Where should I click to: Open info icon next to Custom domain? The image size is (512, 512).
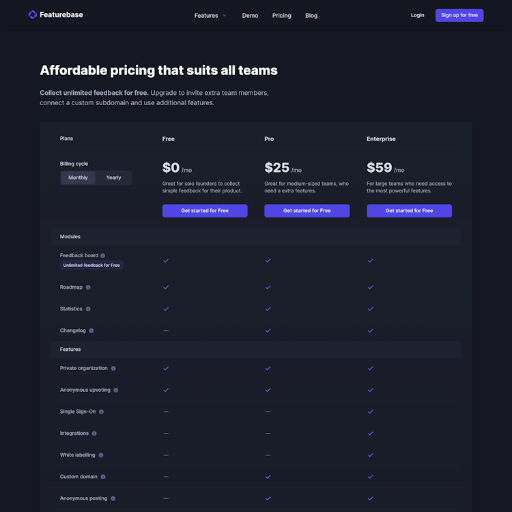[103, 477]
